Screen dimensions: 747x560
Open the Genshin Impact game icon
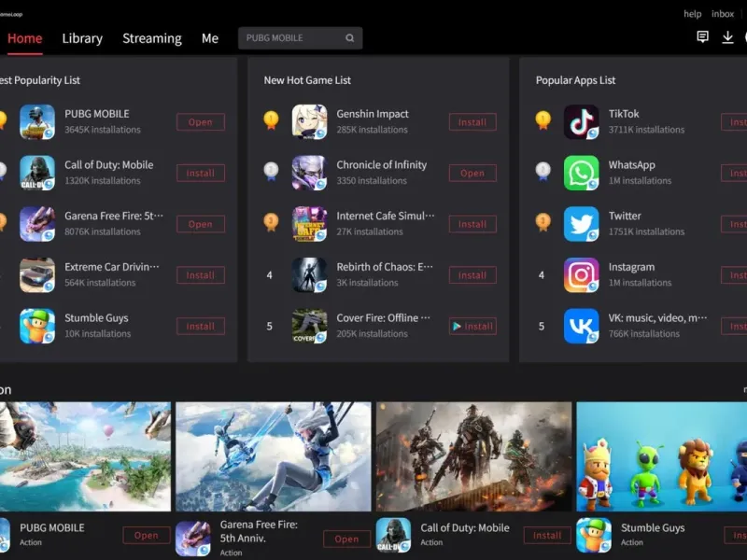(309, 122)
